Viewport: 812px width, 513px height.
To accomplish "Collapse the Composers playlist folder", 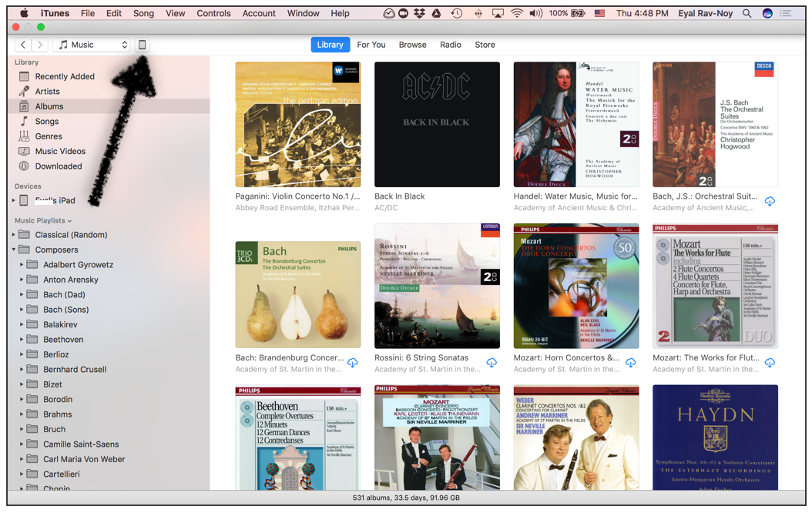I will click(13, 250).
